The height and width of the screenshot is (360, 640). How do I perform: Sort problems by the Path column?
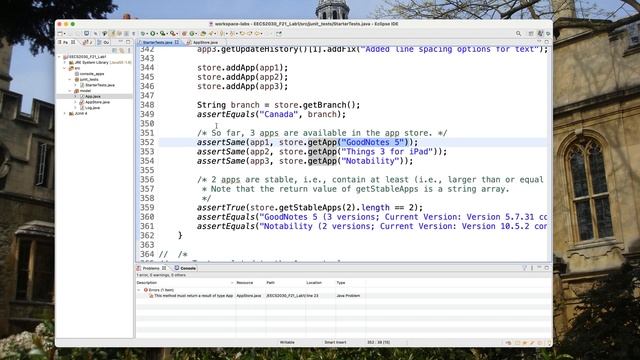point(285,282)
